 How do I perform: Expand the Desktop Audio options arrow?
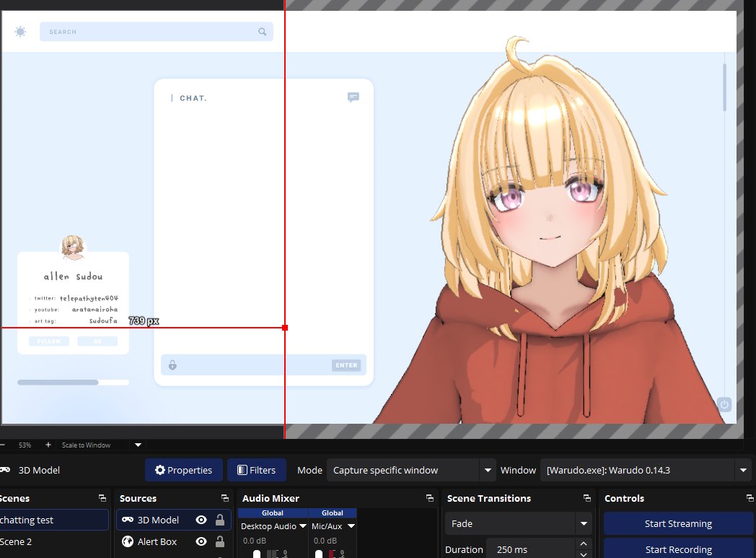(303, 526)
